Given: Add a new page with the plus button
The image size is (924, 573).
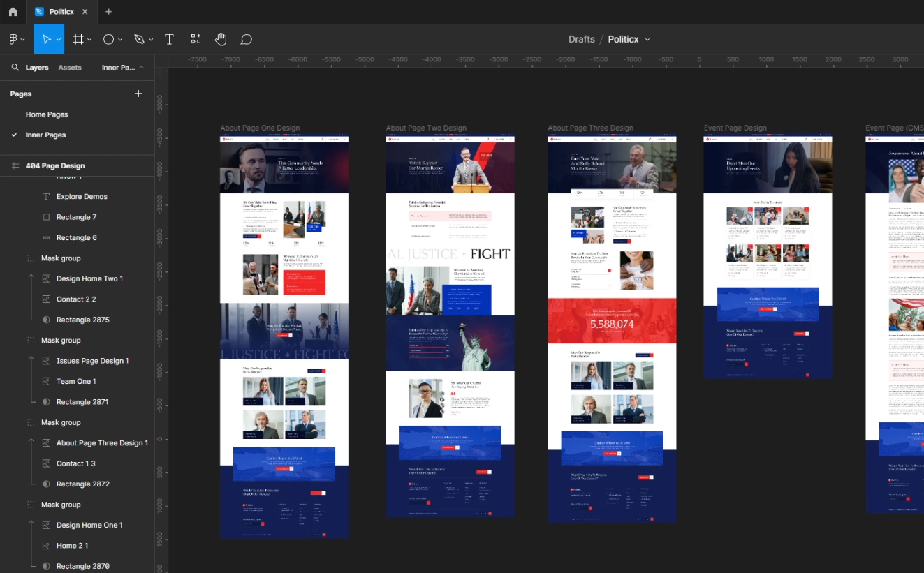Looking at the screenshot, I should pyautogui.click(x=138, y=93).
